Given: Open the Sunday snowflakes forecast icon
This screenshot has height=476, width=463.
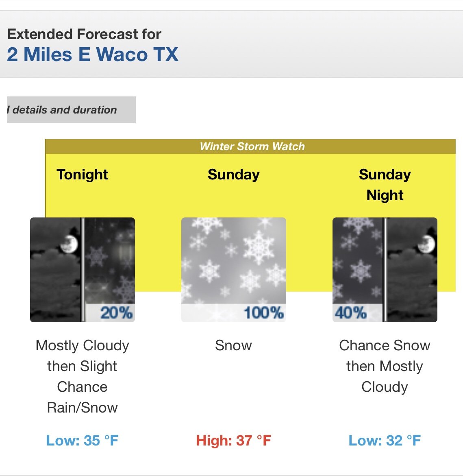Looking at the screenshot, I should pyautogui.click(x=234, y=270).
